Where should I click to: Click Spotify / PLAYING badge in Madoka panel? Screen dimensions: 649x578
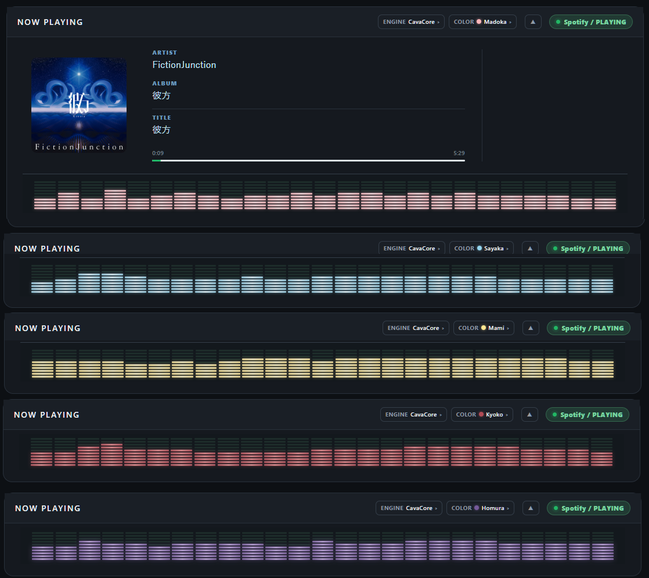pos(591,22)
